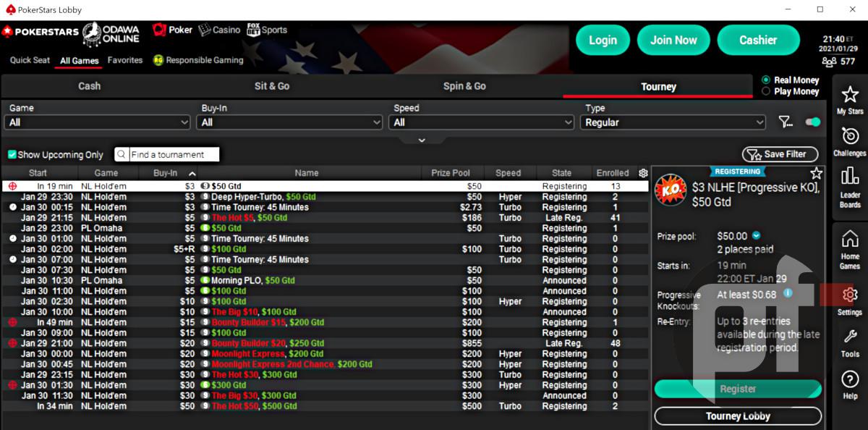Toggle Show Upcoming Only checkbox

coord(12,154)
